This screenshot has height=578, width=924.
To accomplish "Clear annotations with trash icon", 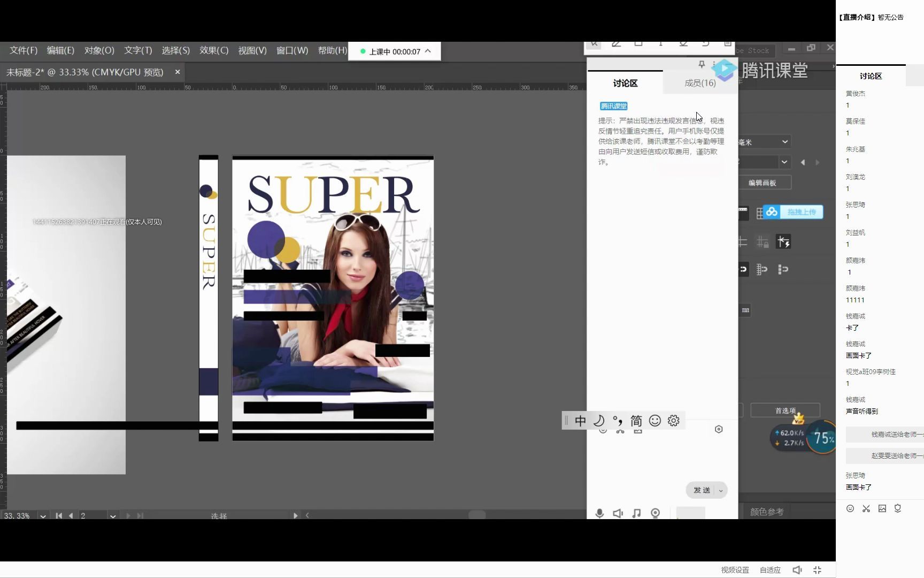I will coord(728,43).
